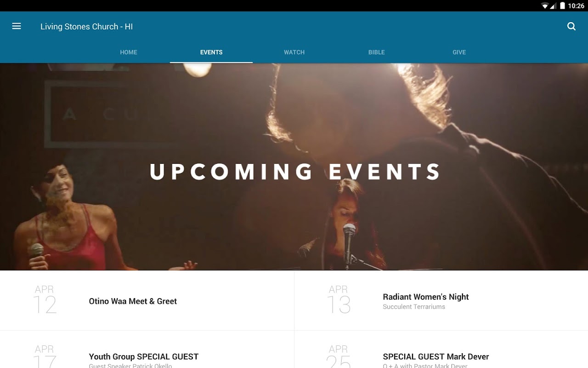Select the Events tab

pos(211,52)
